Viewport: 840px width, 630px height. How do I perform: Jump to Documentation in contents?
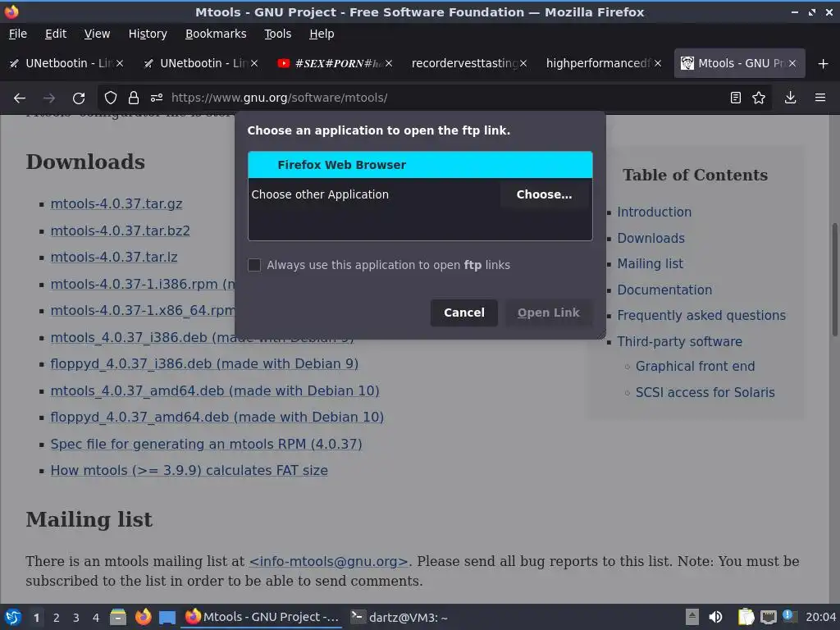pos(664,290)
